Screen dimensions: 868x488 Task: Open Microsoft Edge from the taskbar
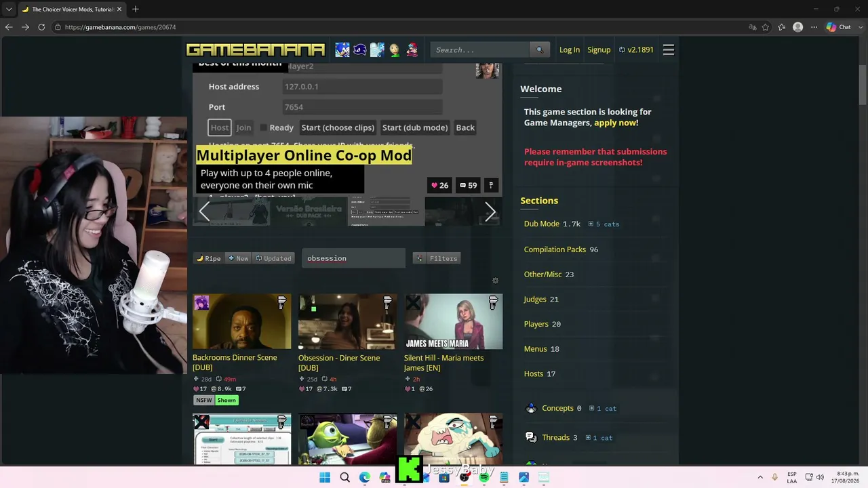[365, 477]
